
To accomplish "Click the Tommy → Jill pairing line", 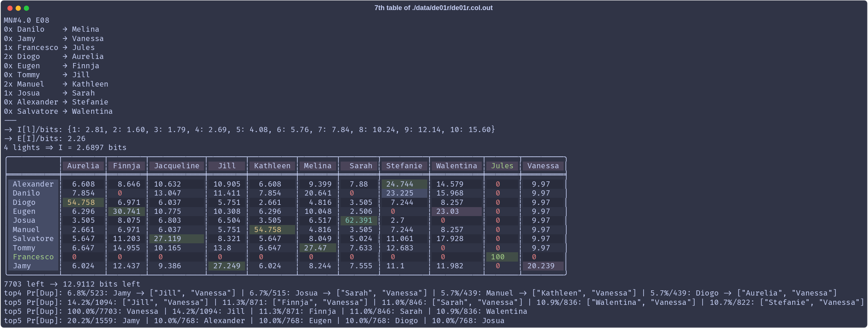I will tap(47, 75).
